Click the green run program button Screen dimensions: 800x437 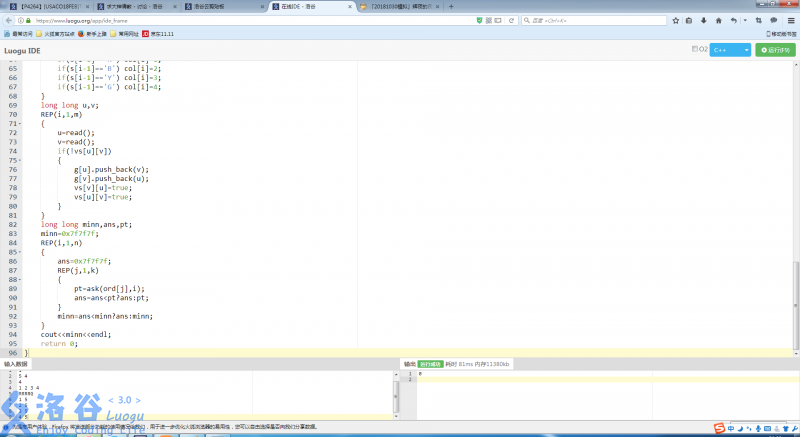775,49
